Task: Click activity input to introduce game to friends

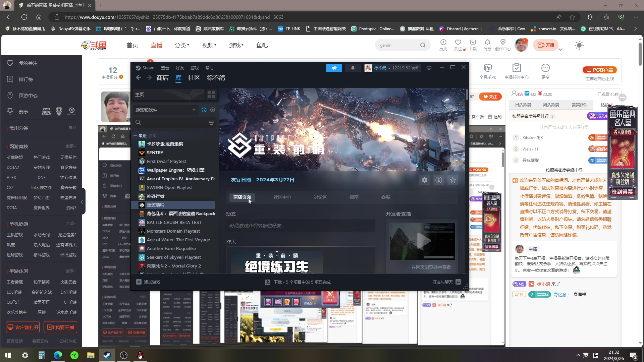Action: [301, 226]
